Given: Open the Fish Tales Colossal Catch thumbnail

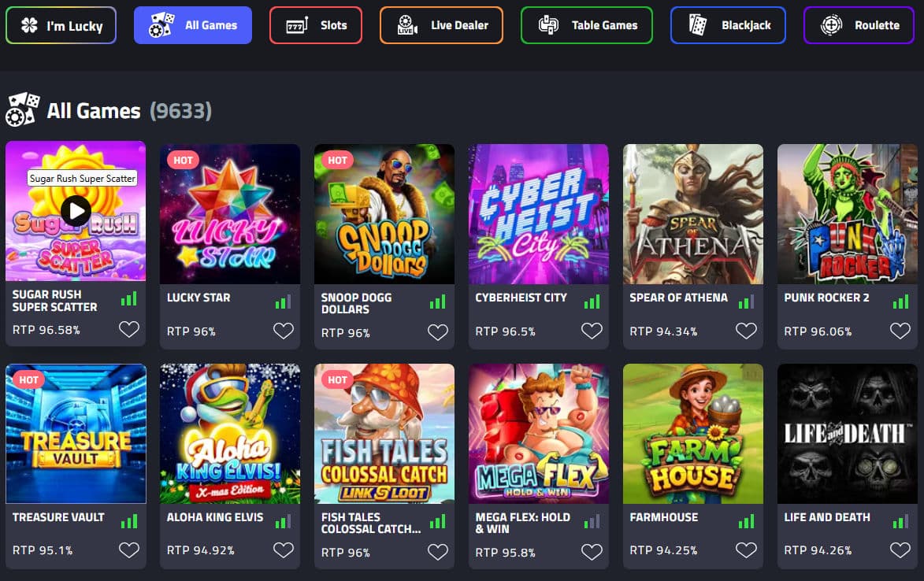Looking at the screenshot, I should (384, 433).
